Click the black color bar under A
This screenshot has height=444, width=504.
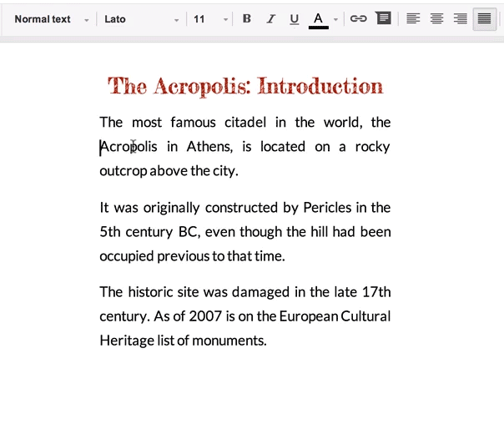pyautogui.click(x=318, y=28)
